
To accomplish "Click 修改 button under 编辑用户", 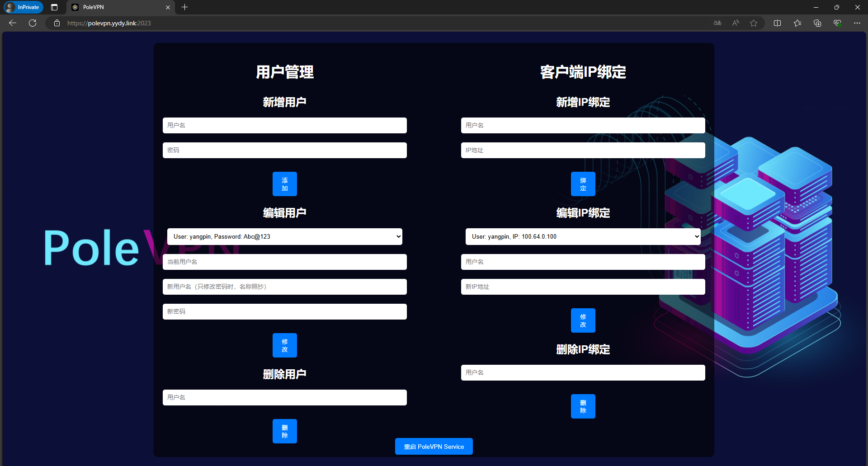I will click(x=285, y=345).
